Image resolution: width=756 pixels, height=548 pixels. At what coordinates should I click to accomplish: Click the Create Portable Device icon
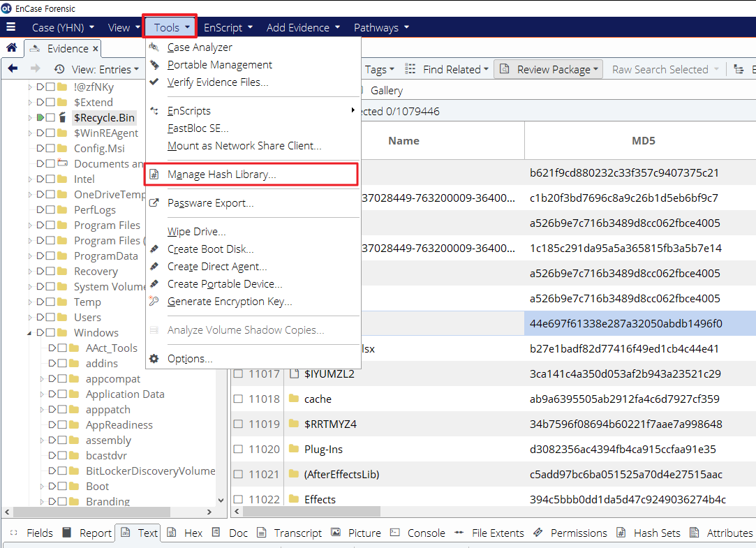[x=154, y=283]
